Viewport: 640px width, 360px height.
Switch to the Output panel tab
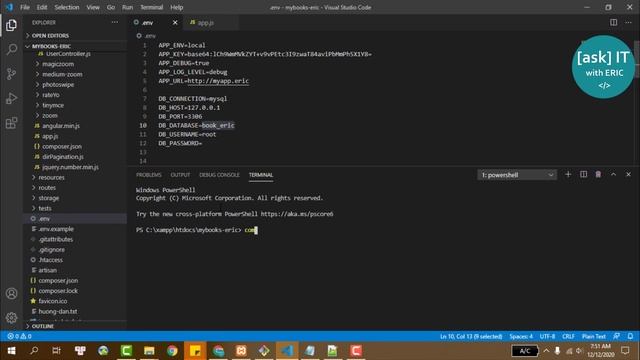click(180, 175)
